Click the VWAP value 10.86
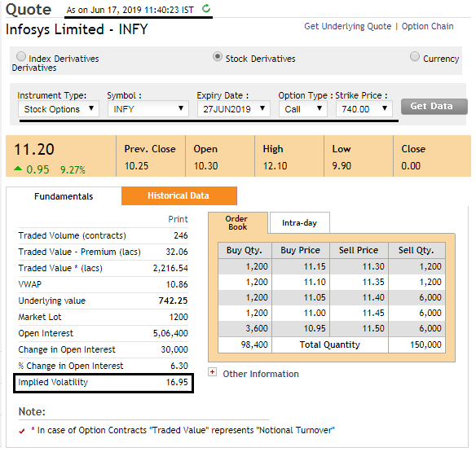The height and width of the screenshot is (452, 476). [177, 284]
